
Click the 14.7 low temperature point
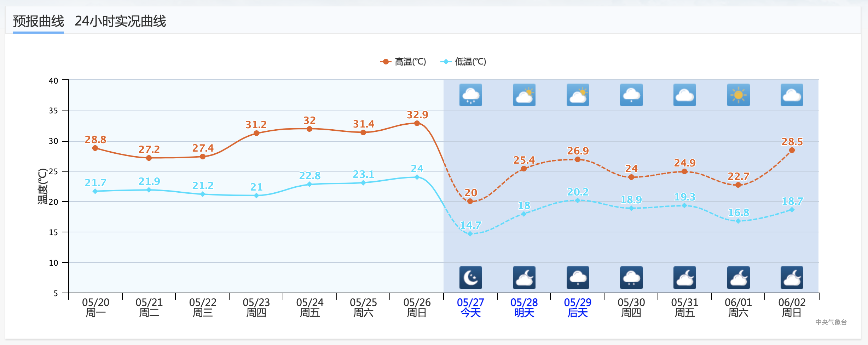point(470,234)
